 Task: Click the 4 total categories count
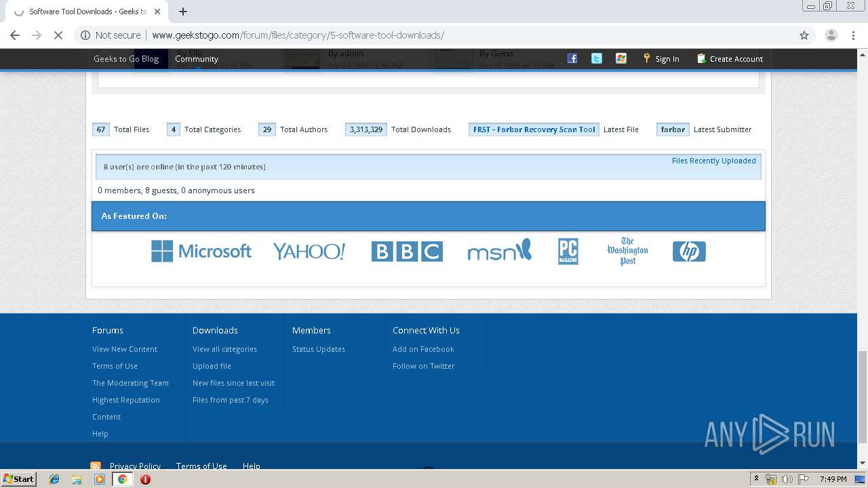pos(174,129)
